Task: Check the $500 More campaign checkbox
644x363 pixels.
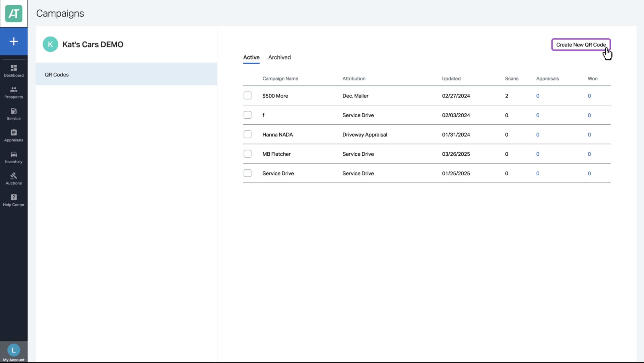Action: [x=248, y=96]
